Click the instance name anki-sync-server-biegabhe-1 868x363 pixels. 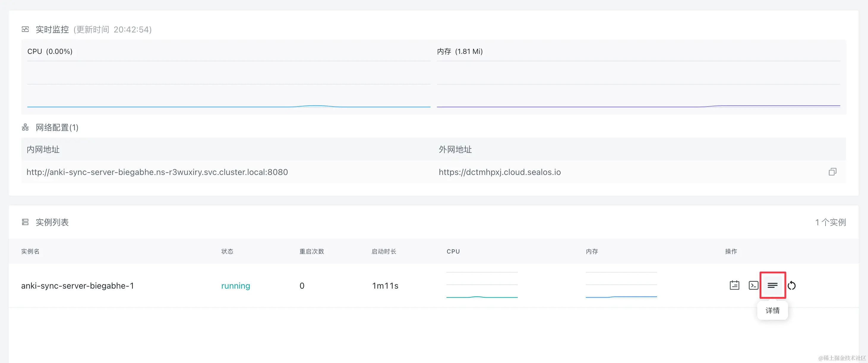tap(78, 286)
